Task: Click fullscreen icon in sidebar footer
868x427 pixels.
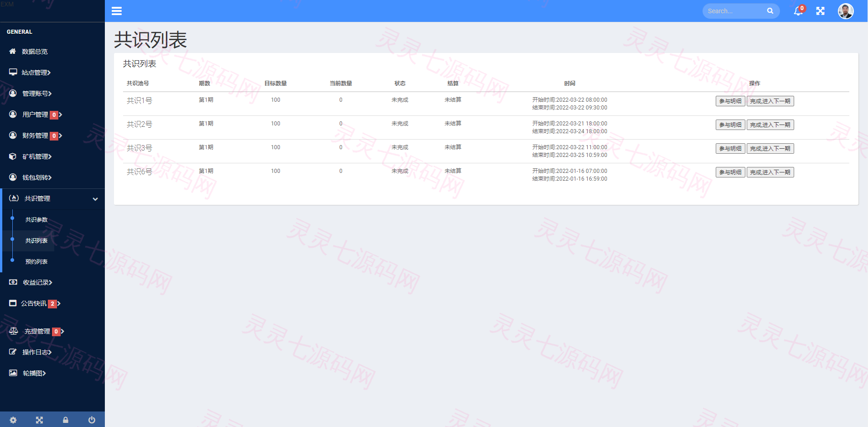Action: point(39,420)
